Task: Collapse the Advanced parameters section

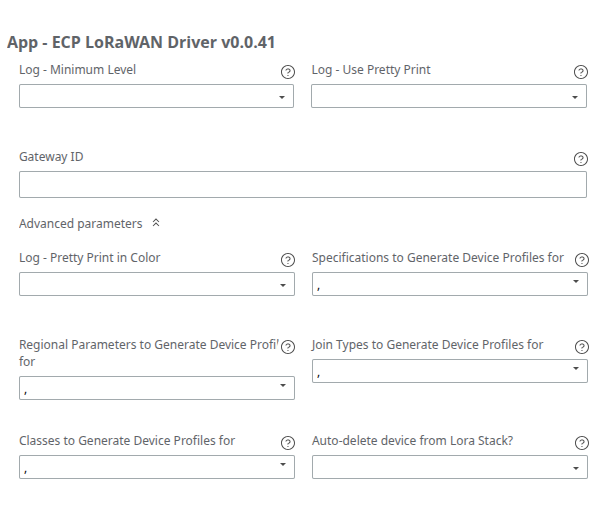Action: pos(156,224)
